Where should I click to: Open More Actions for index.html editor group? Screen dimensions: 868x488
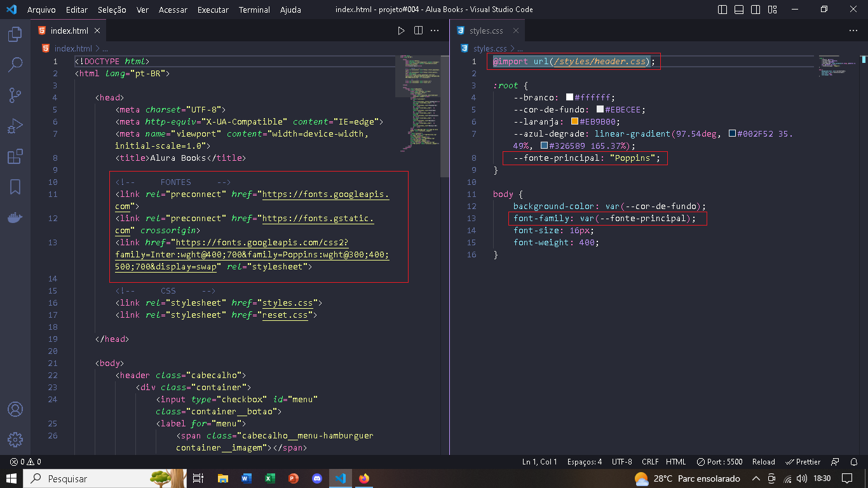point(435,30)
